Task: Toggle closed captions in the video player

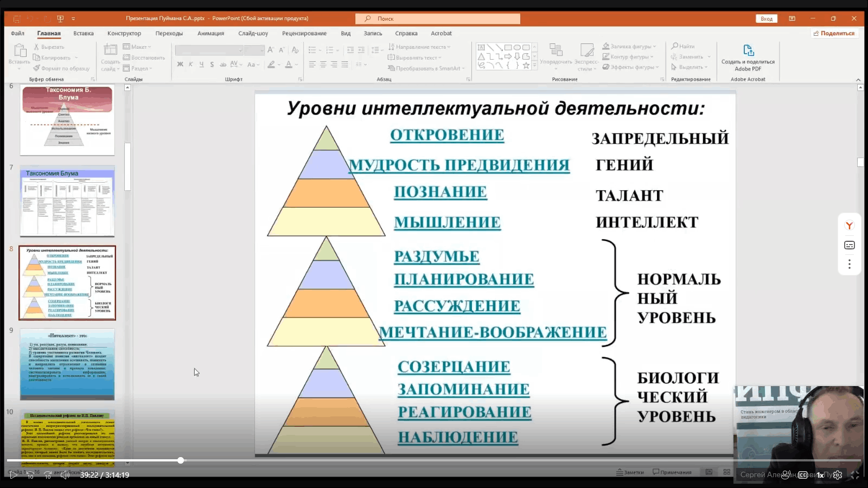Action: click(x=803, y=475)
